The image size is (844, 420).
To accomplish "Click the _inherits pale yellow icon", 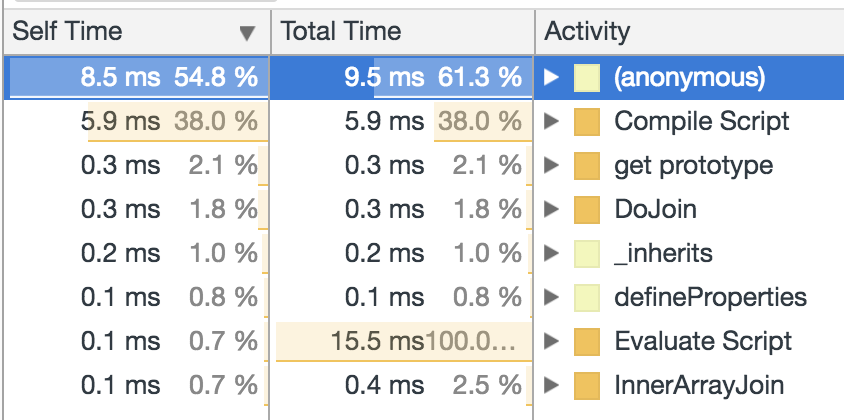I will (x=586, y=253).
